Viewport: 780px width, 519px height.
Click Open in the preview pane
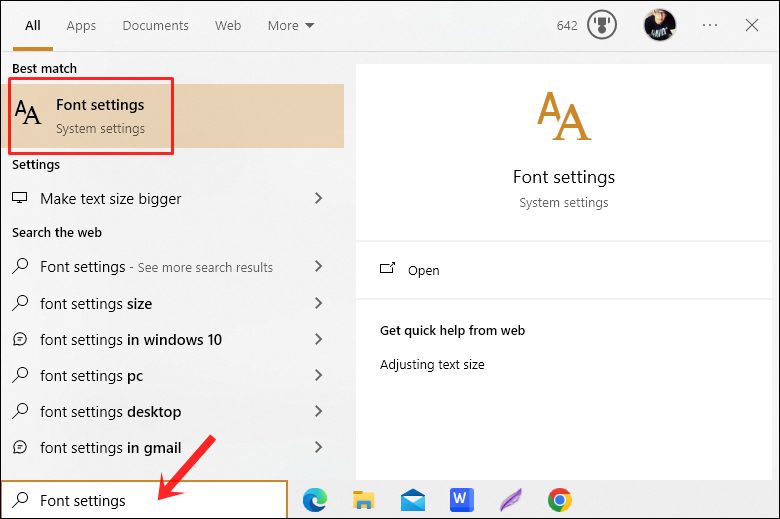(423, 270)
